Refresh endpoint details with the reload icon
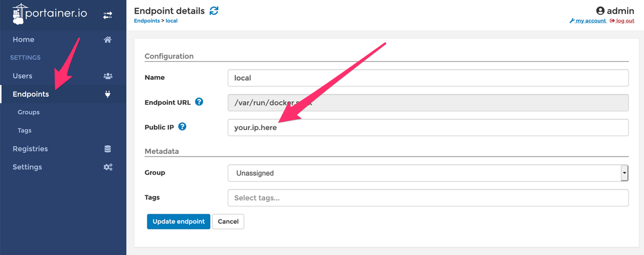 (214, 11)
